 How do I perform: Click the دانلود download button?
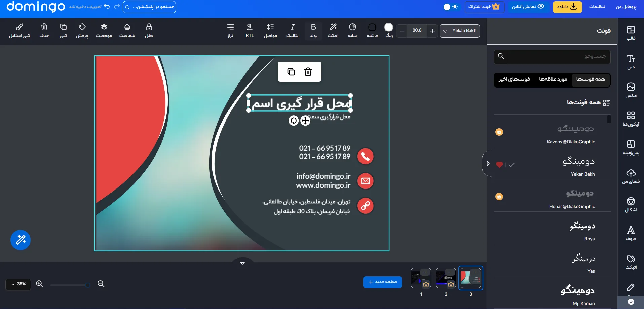pyautogui.click(x=567, y=7)
